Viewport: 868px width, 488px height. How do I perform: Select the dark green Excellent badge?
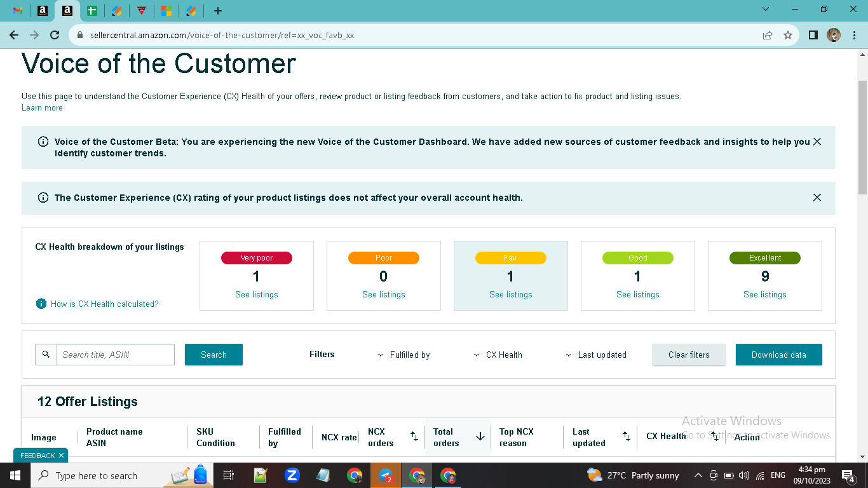pos(765,258)
